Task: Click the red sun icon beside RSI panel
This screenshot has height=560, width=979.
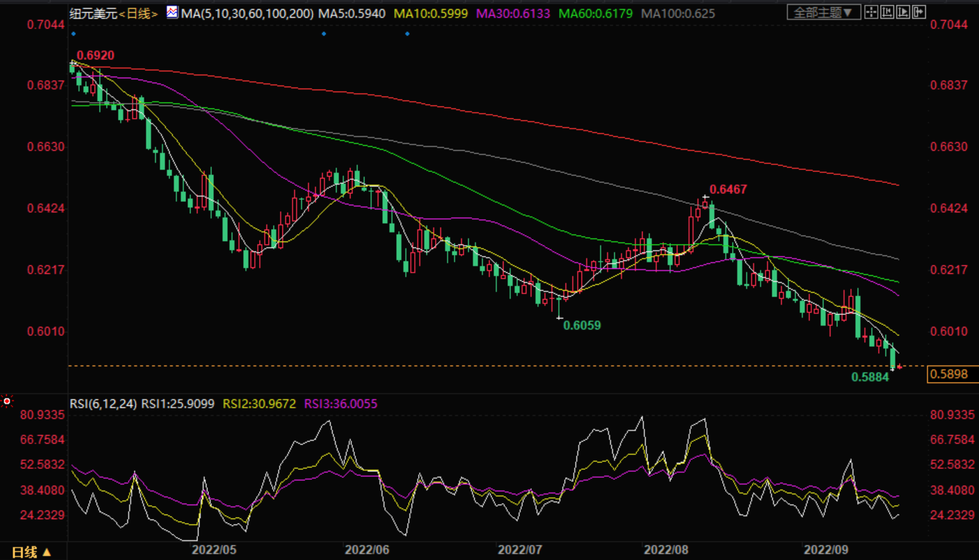Action: [x=7, y=401]
